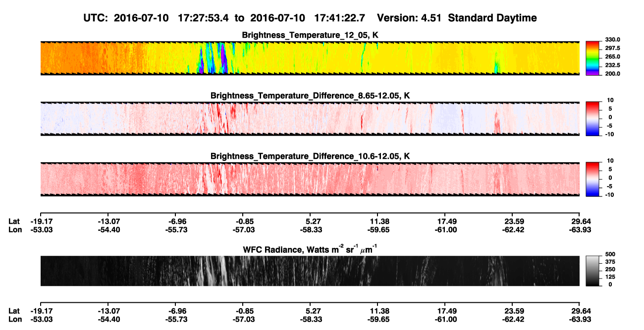Click the WFC Radiance grayscale image strip
The image size is (644, 330).
coord(310,271)
